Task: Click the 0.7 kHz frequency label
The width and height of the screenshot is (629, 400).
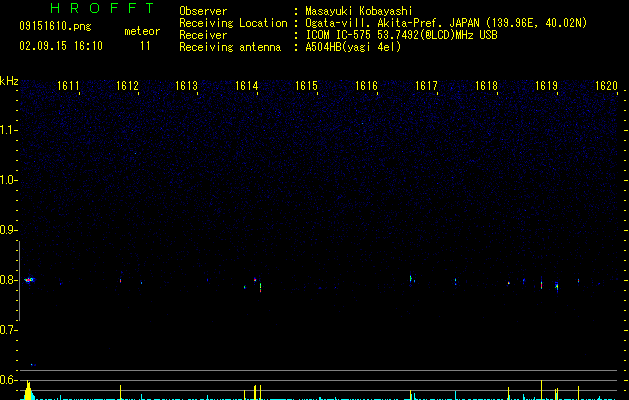Action: (8, 330)
